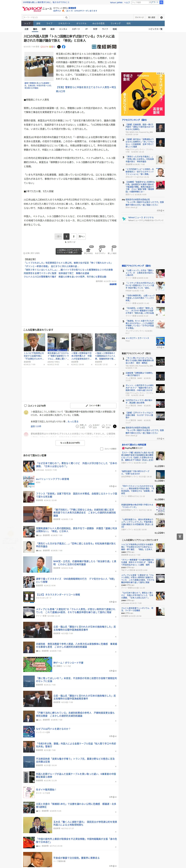Click the PayPay残高使えます badge
Screen dimensions: 186x868
[132, 448]
